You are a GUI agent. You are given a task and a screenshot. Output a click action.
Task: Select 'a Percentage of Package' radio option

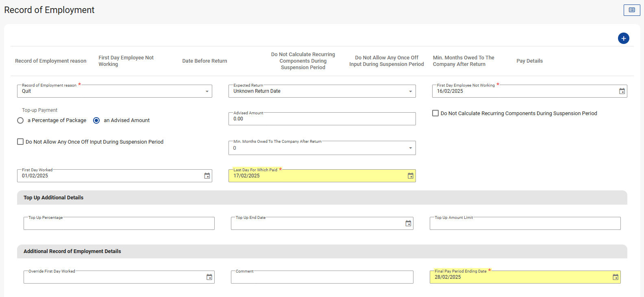click(x=20, y=120)
